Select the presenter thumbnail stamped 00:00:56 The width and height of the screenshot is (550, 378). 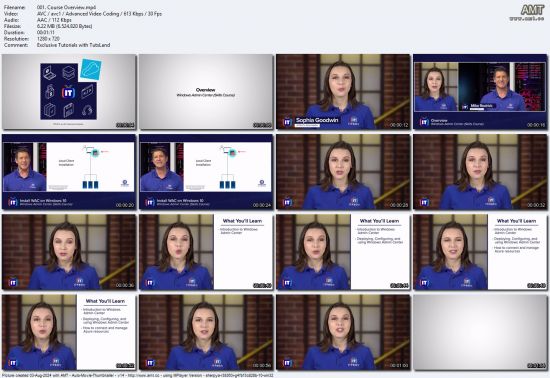(x=206, y=332)
